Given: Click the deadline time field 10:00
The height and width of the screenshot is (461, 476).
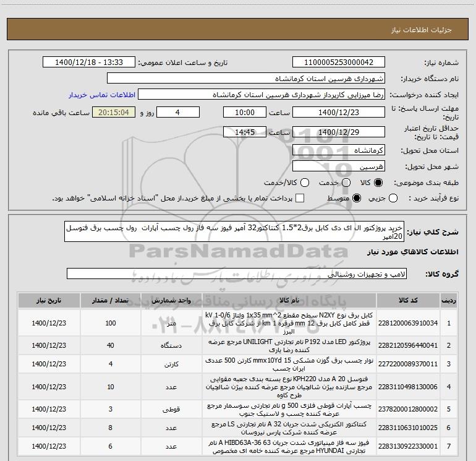Looking at the screenshot, I should [x=245, y=112].
